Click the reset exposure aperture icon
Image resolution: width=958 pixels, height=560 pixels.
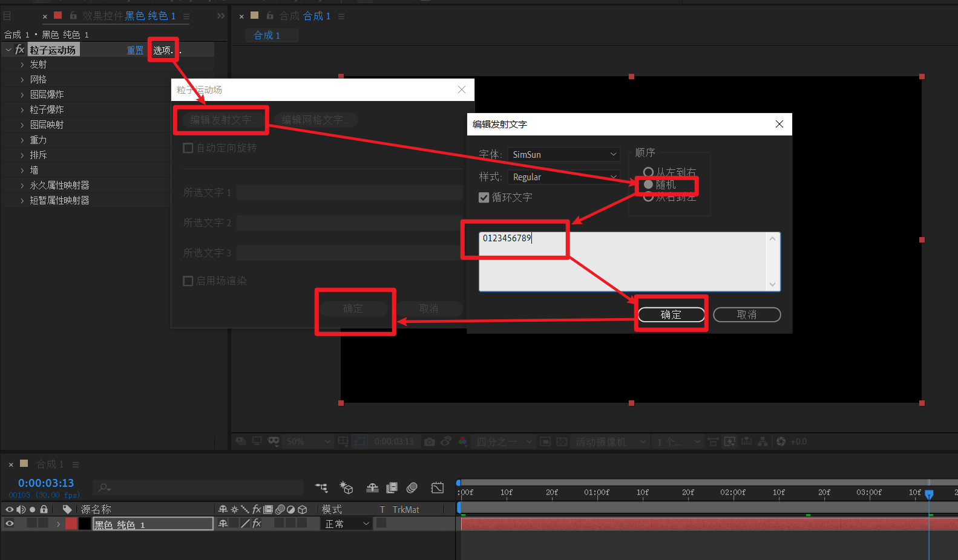(781, 442)
